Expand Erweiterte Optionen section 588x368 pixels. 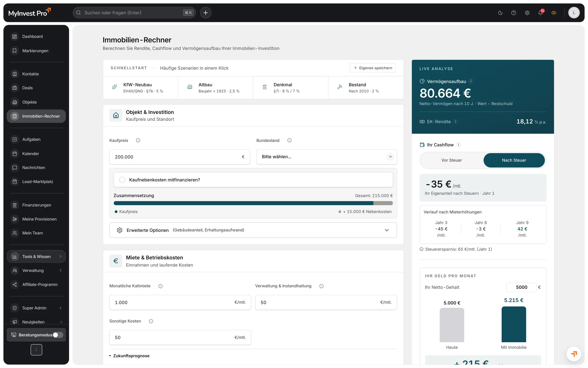point(253,230)
